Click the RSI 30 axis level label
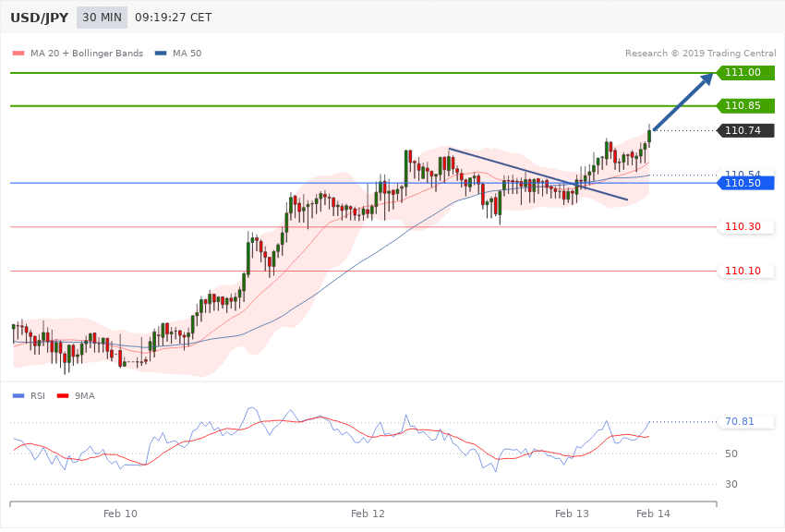 (x=731, y=484)
